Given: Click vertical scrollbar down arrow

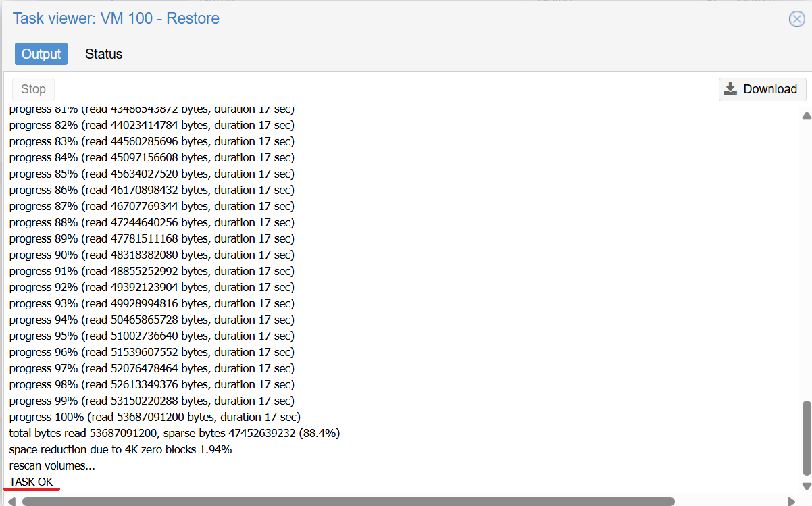Looking at the screenshot, I should pyautogui.click(x=806, y=486).
